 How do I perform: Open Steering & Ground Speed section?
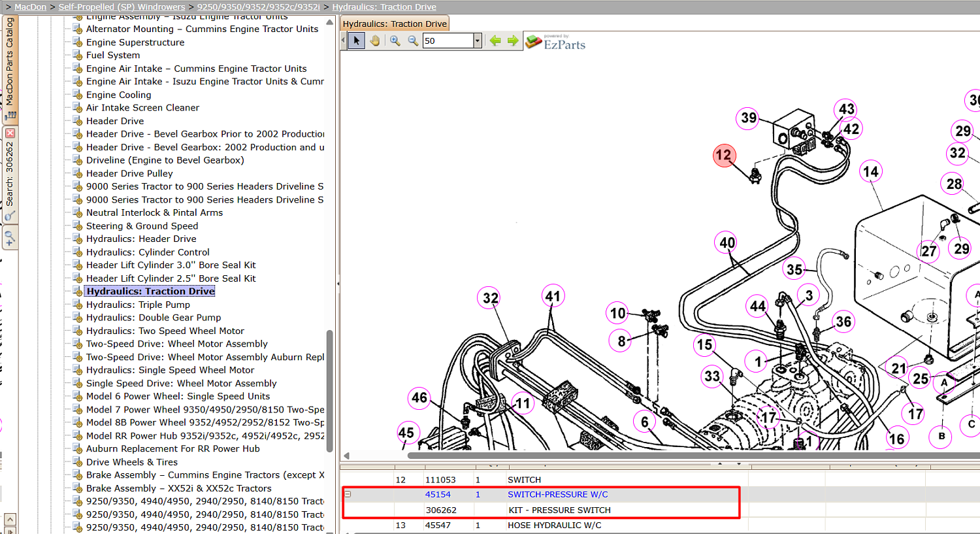tap(142, 226)
